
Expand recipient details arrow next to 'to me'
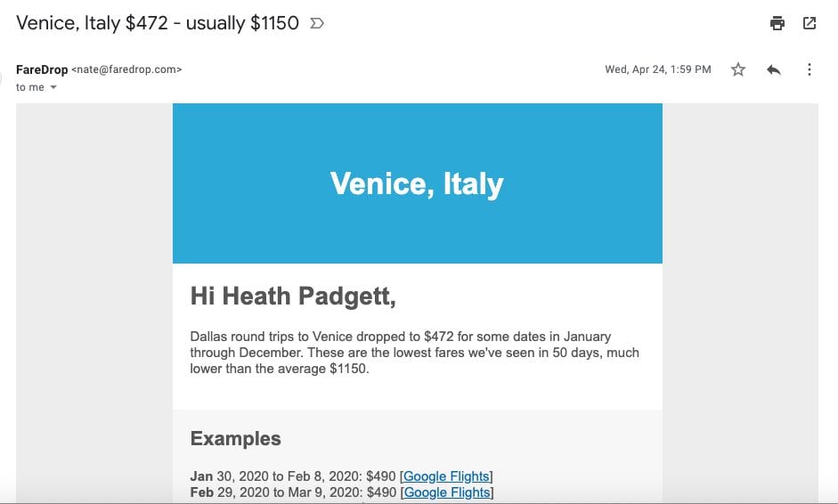(x=53, y=87)
